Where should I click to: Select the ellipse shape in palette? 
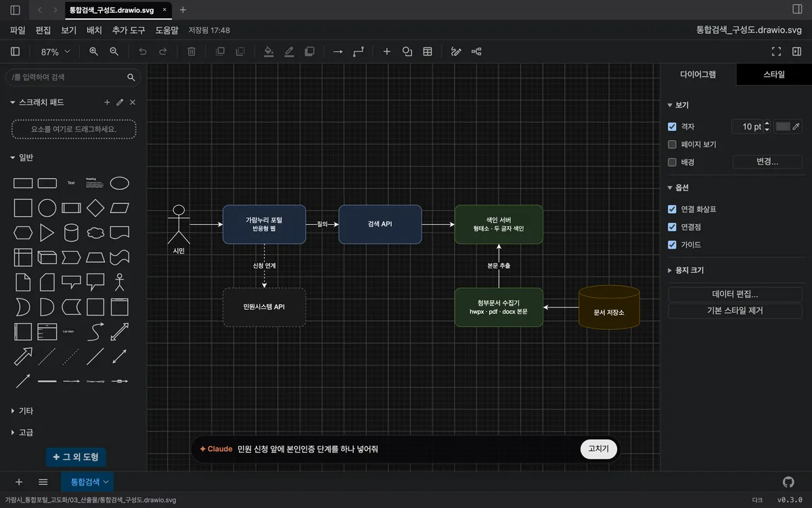120,183
